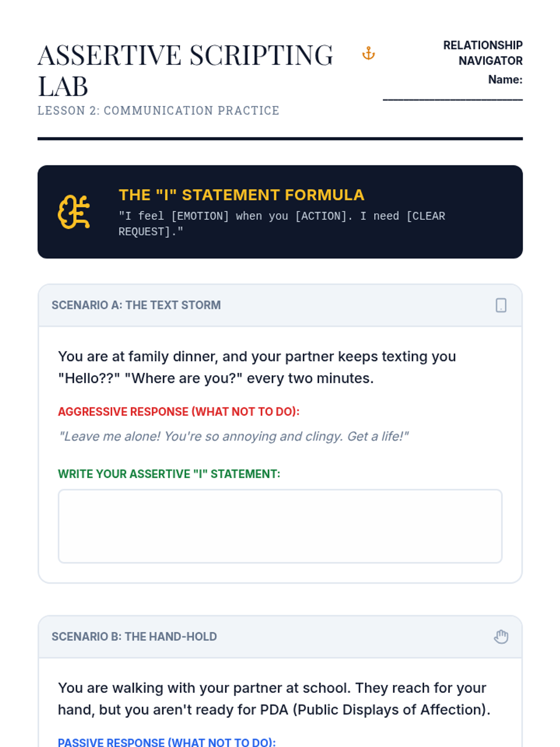Click the Relationship Navigator label
This screenshot has height=747, width=560.
[x=483, y=53]
